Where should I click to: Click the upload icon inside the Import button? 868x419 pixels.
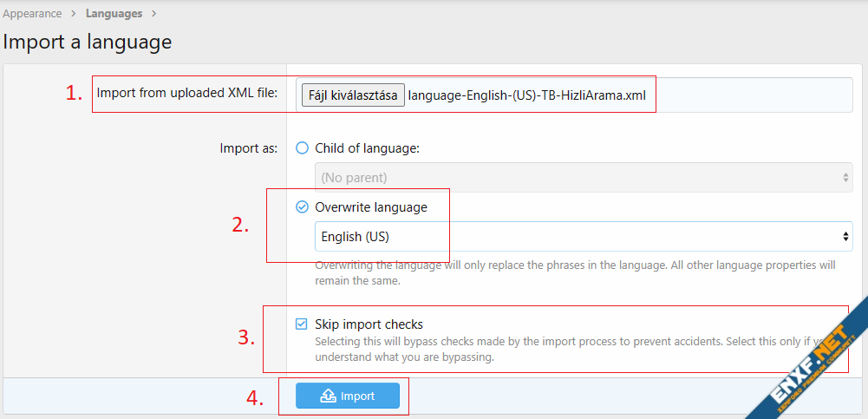tap(328, 396)
